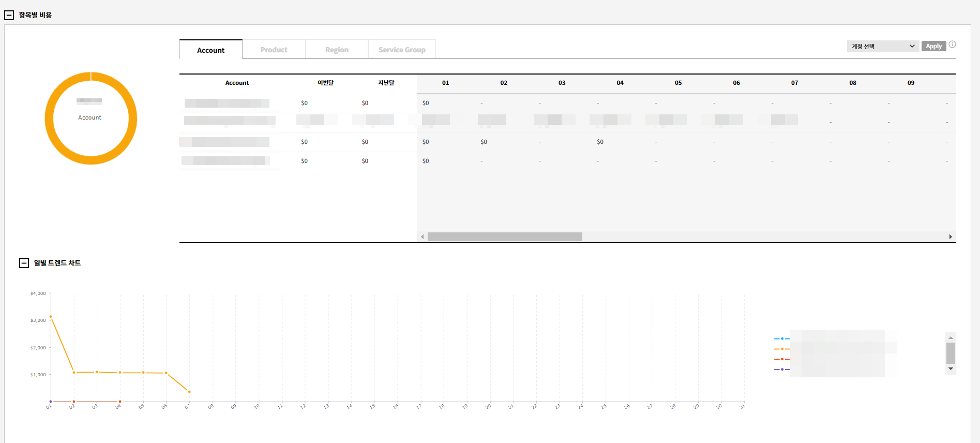Switch to the Region tab

[337, 50]
